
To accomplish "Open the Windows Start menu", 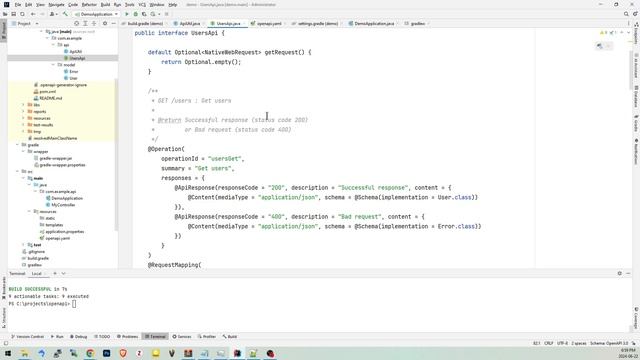I will [8, 353].
